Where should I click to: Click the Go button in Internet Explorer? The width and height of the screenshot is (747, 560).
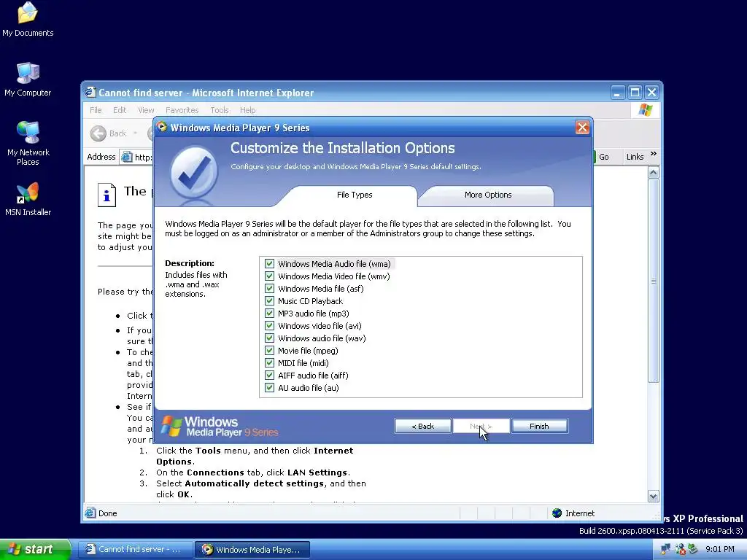(x=603, y=157)
